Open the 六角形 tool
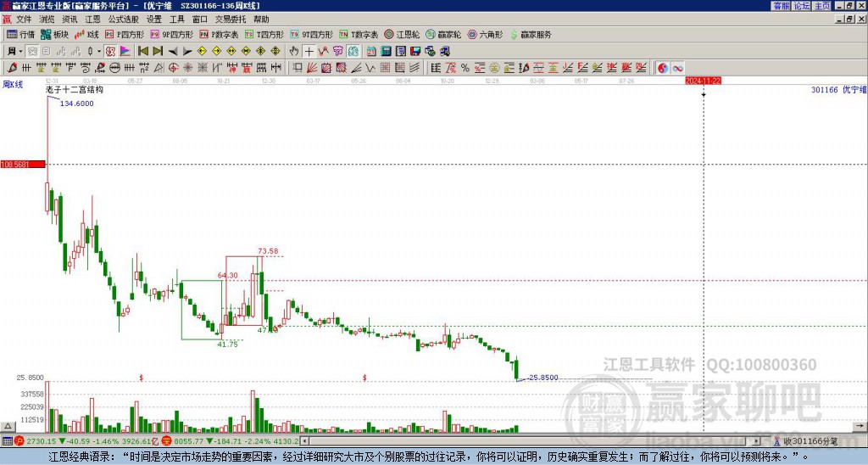 point(486,34)
